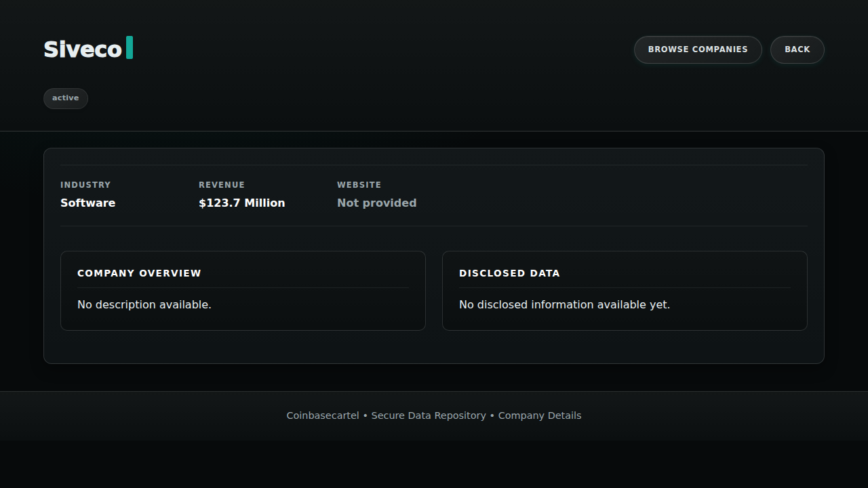Select the Software industry value
The height and width of the screenshot is (488, 868).
[87, 203]
